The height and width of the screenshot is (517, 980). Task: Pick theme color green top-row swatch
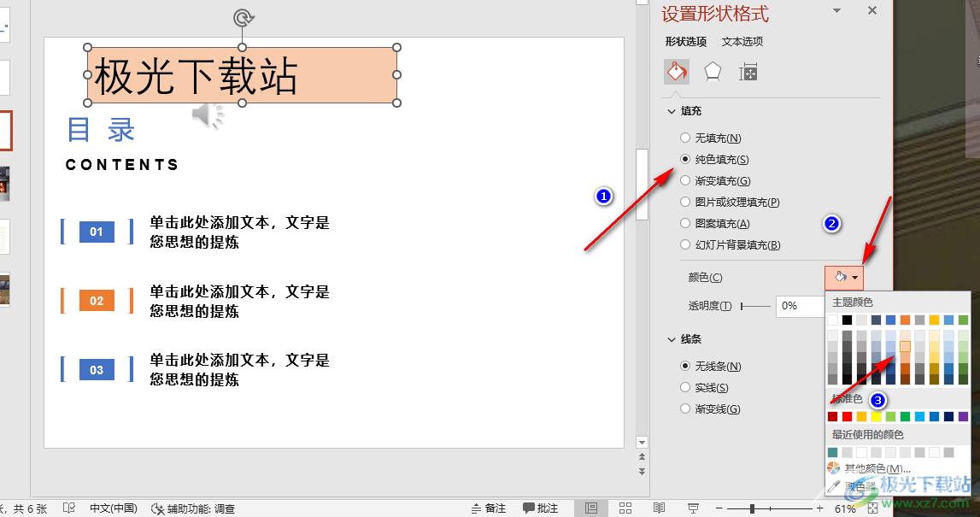tap(963, 320)
